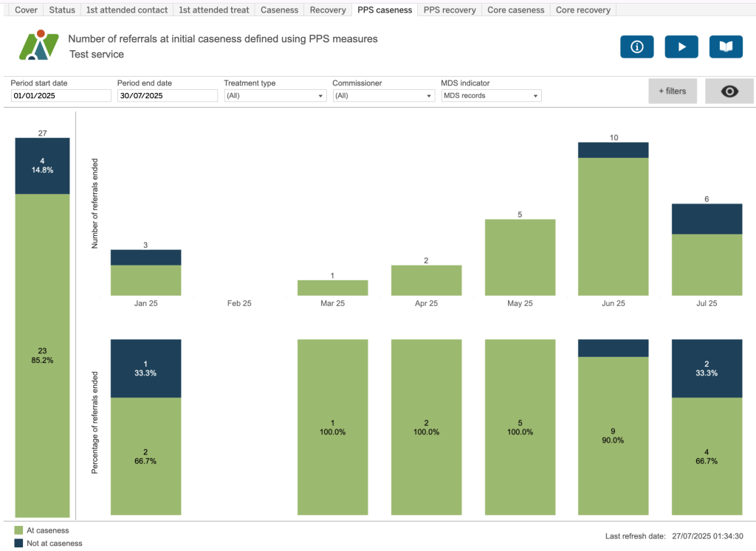Click the At caseness green legend swatch
This screenshot has width=756, height=551.
[18, 530]
